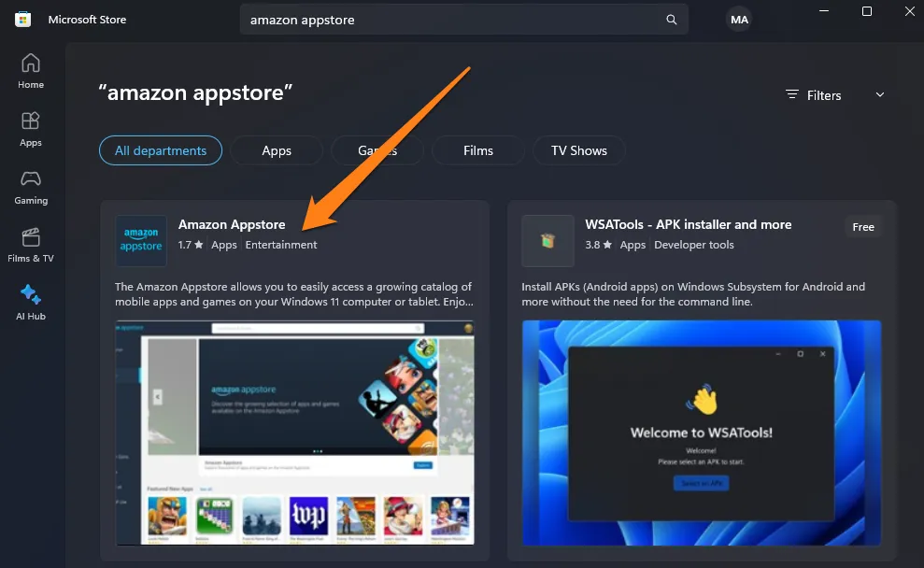
Task: Click the Filters lines icon
Action: pyautogui.click(x=792, y=94)
